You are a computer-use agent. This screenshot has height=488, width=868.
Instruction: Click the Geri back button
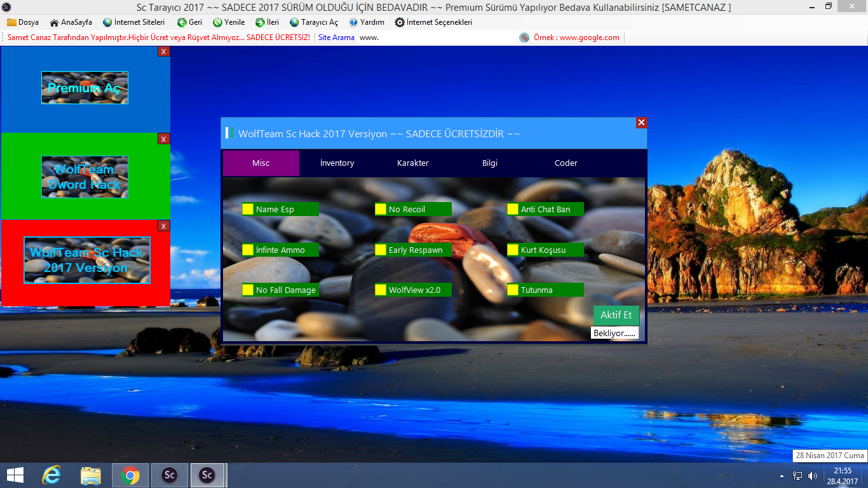pyautogui.click(x=189, y=22)
